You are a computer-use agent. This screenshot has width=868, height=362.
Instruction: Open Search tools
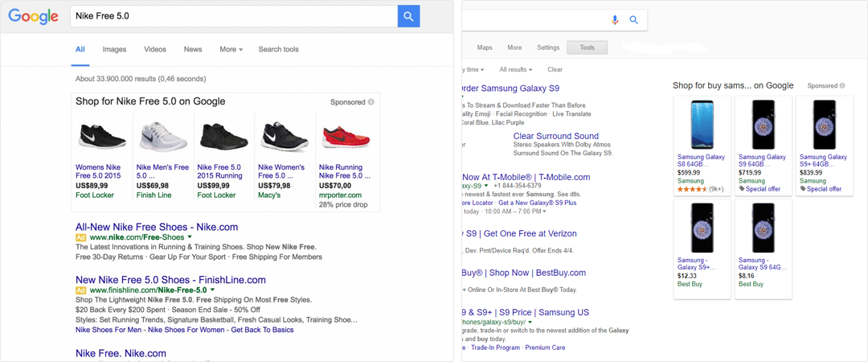(278, 49)
